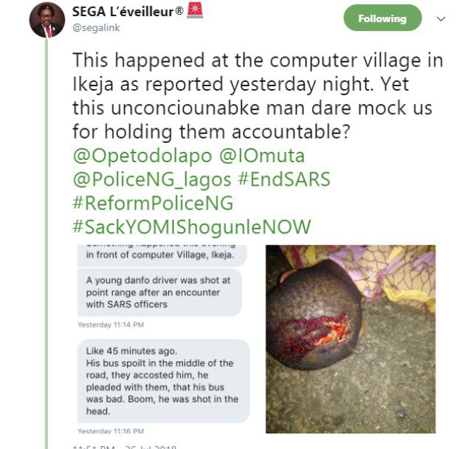Click the tweet body text to expand

(x=258, y=96)
